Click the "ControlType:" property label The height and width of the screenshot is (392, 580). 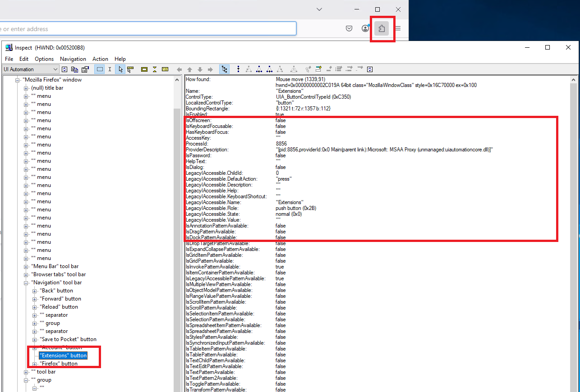click(199, 97)
